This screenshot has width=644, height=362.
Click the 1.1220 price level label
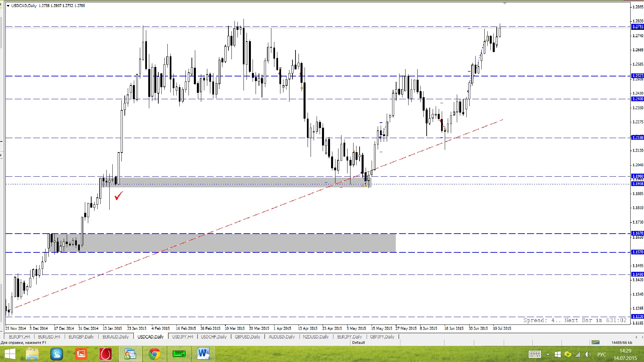click(x=638, y=316)
